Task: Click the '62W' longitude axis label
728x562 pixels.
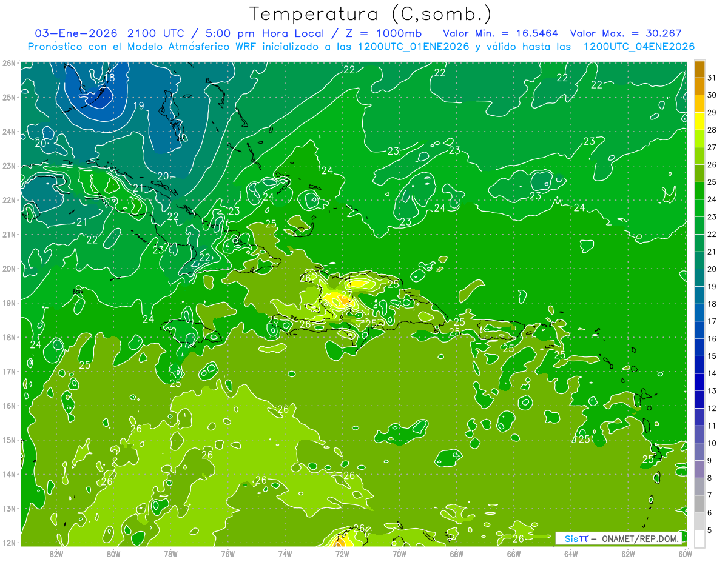Action: (x=628, y=554)
